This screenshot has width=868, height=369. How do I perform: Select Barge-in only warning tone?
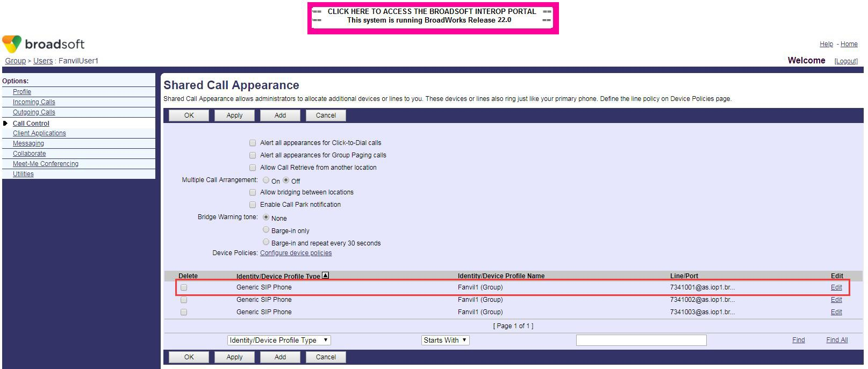click(266, 230)
